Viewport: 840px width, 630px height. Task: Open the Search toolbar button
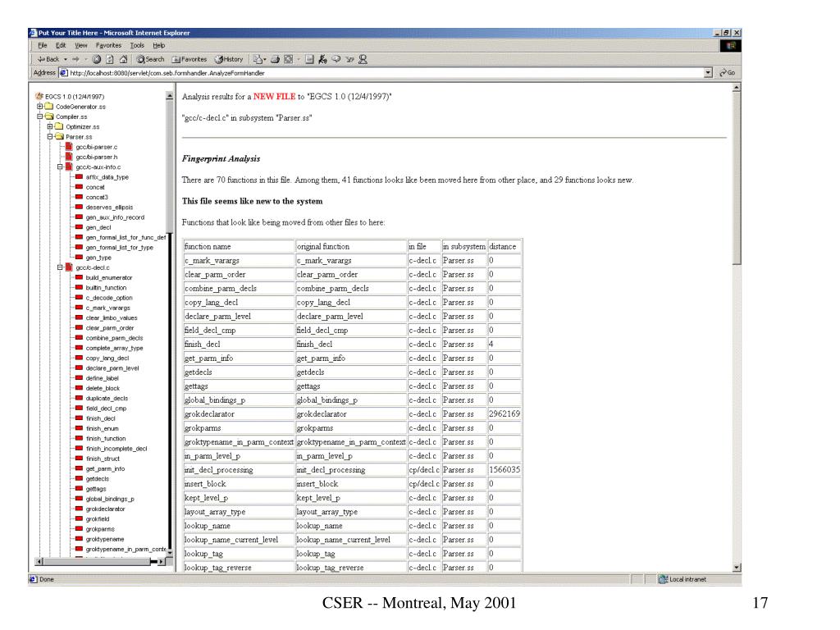pos(150,59)
